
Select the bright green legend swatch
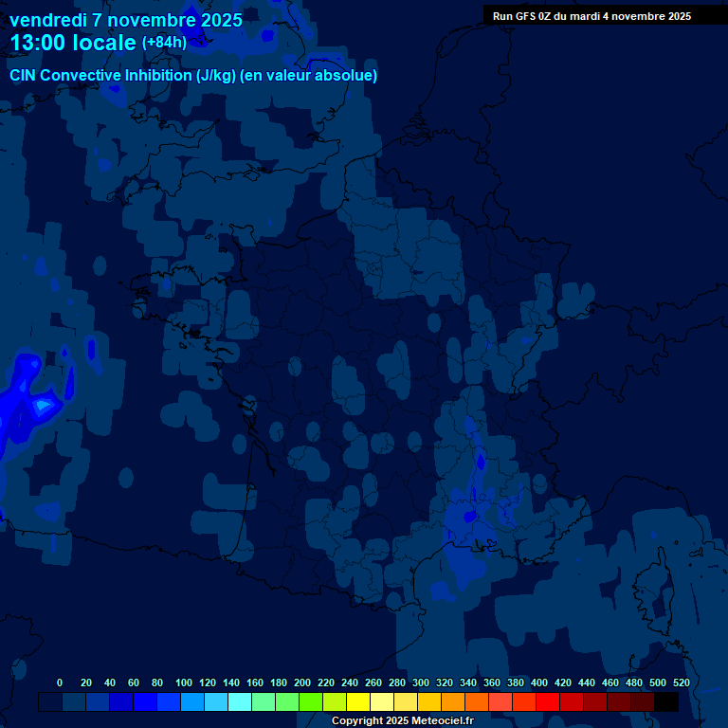[x=310, y=702]
